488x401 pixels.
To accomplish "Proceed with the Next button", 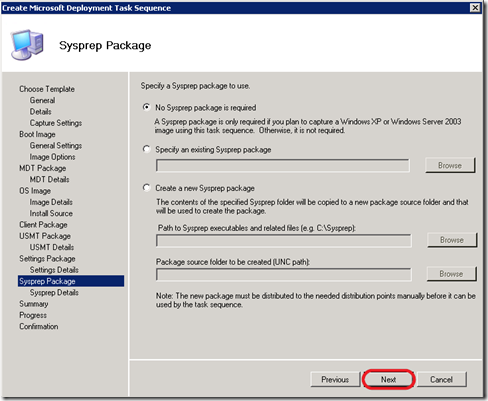I will [388, 379].
